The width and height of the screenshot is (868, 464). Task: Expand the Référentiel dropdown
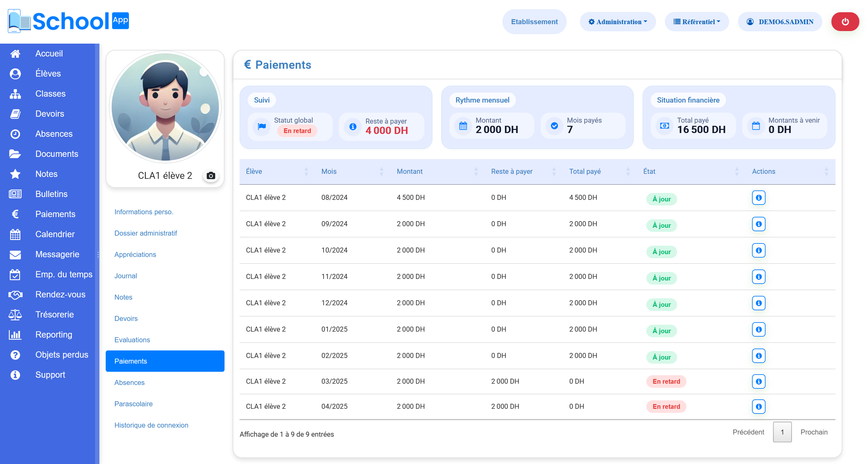click(696, 21)
